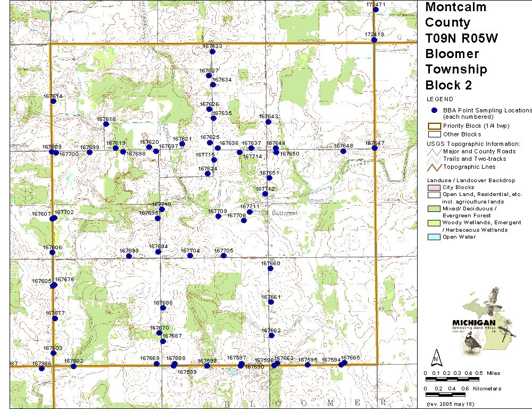Select sampling location 167705
Image resolution: width=532 pixels, height=409 pixels.
(223, 256)
